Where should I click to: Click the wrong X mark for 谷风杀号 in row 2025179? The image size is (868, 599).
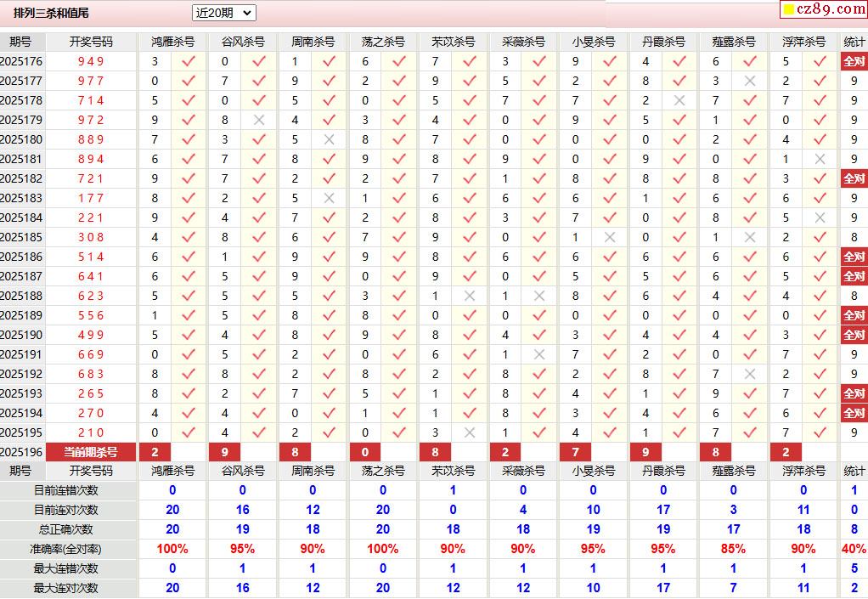pyautogui.click(x=258, y=120)
